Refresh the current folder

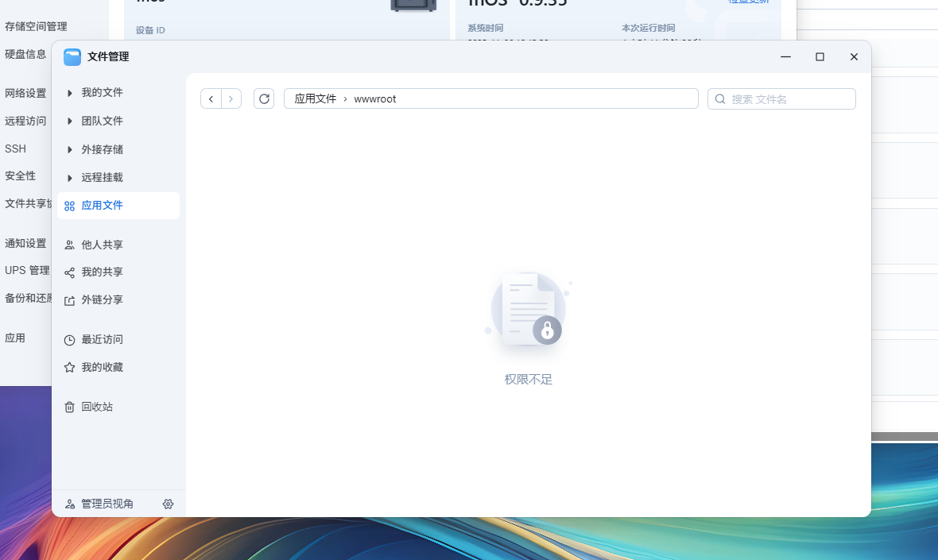coord(264,98)
